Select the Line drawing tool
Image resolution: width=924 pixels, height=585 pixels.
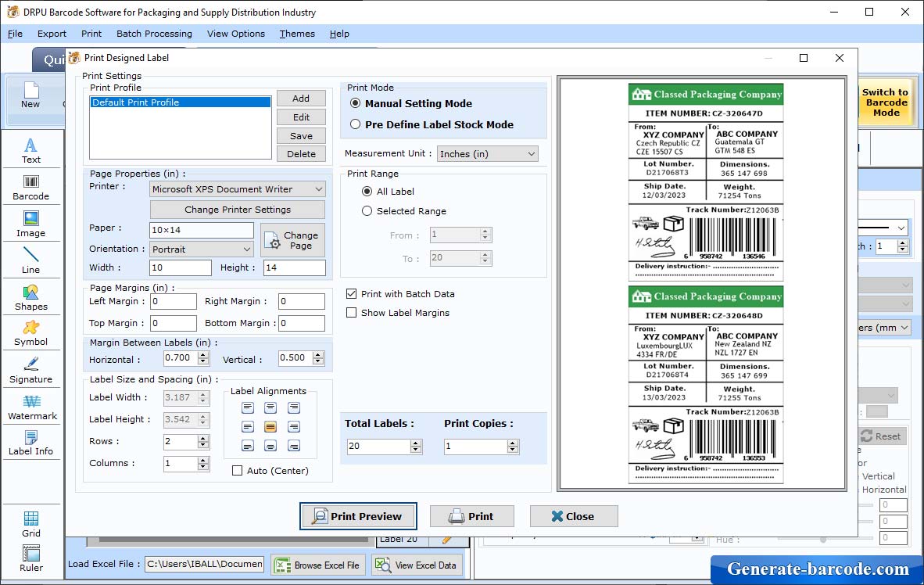click(30, 260)
